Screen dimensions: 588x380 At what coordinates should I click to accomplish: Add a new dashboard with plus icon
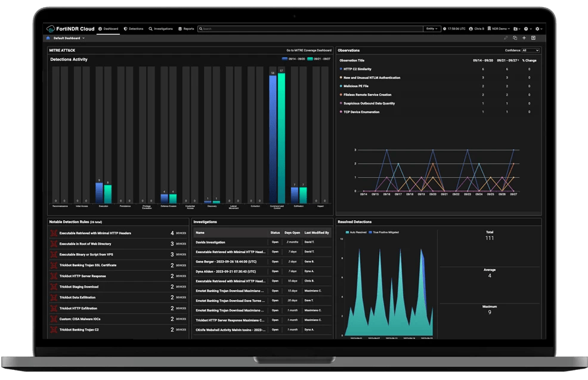click(x=524, y=38)
